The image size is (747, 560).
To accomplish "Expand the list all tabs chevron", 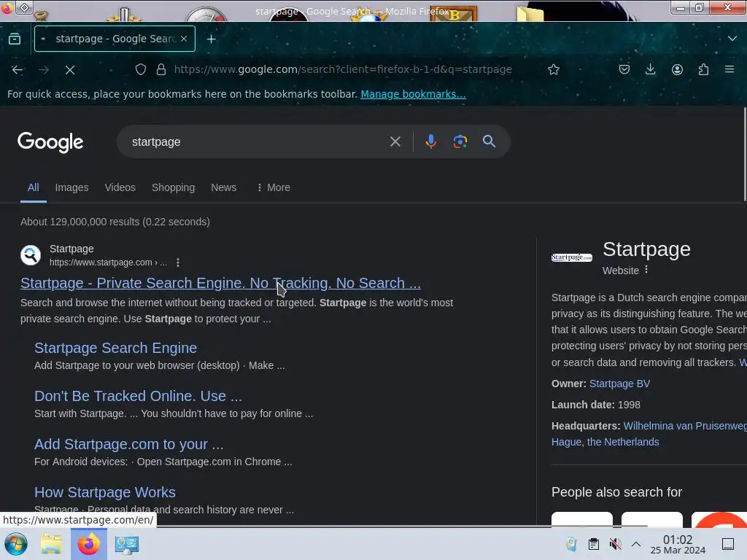I will click(732, 39).
